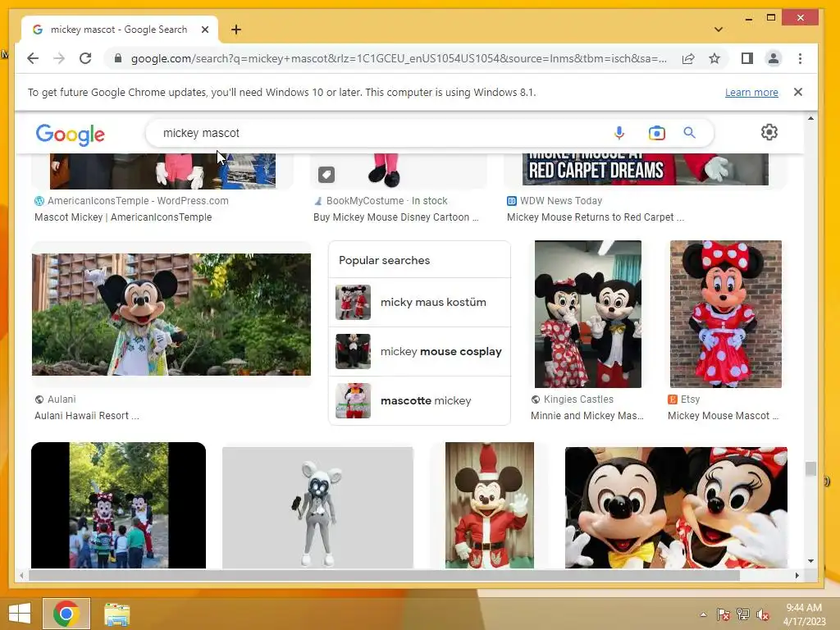Close the mickey mascot Google Search tab
The width and height of the screenshot is (840, 630).
click(x=204, y=30)
